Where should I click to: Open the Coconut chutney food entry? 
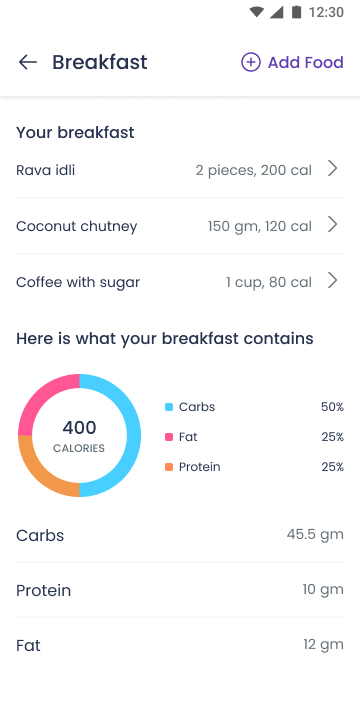(180, 226)
